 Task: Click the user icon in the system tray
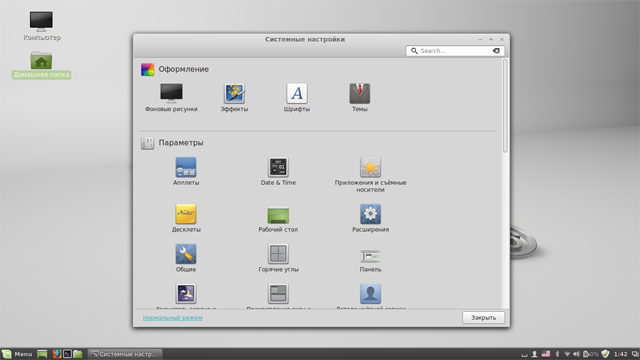pyautogui.click(x=534, y=354)
